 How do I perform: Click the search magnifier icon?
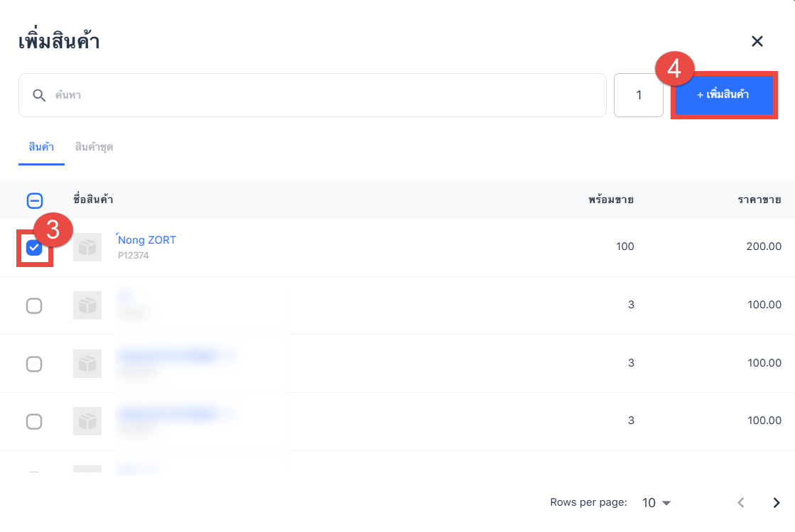tap(38, 95)
